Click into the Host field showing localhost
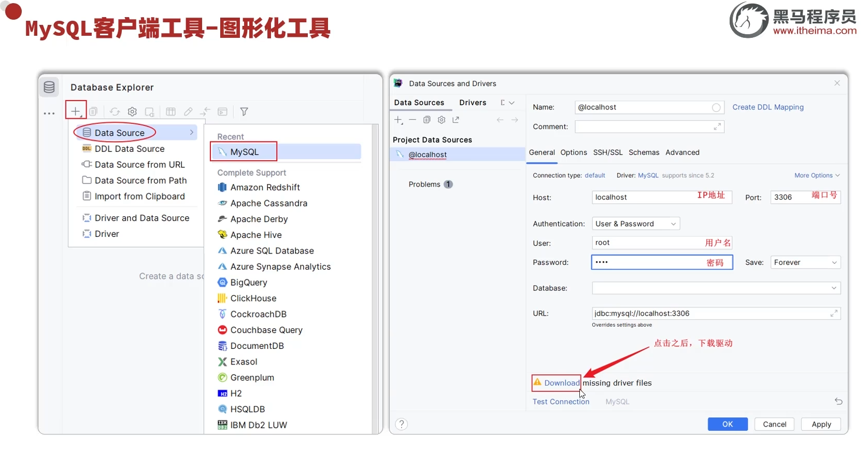 (x=662, y=197)
